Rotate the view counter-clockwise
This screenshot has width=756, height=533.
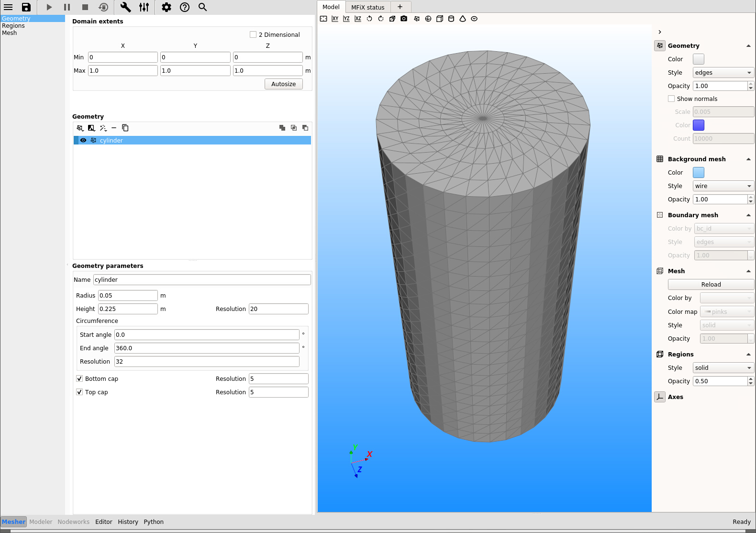pyautogui.click(x=369, y=19)
